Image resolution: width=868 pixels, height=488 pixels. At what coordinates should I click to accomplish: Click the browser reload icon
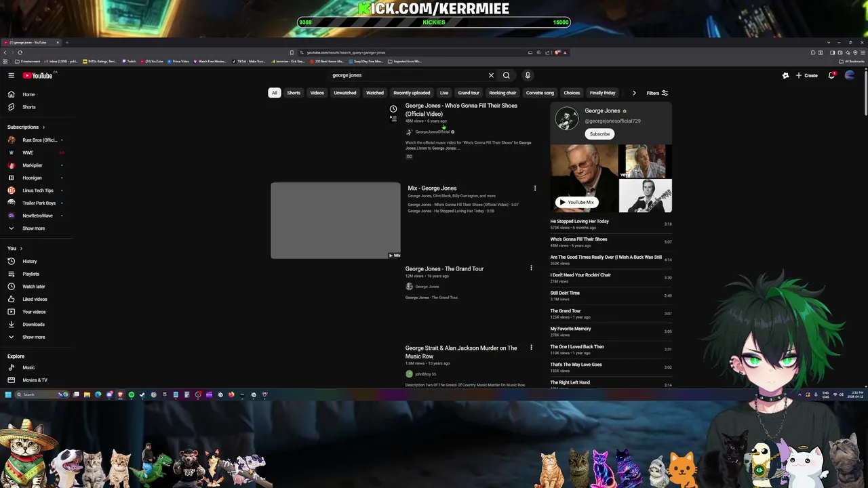[x=20, y=52]
